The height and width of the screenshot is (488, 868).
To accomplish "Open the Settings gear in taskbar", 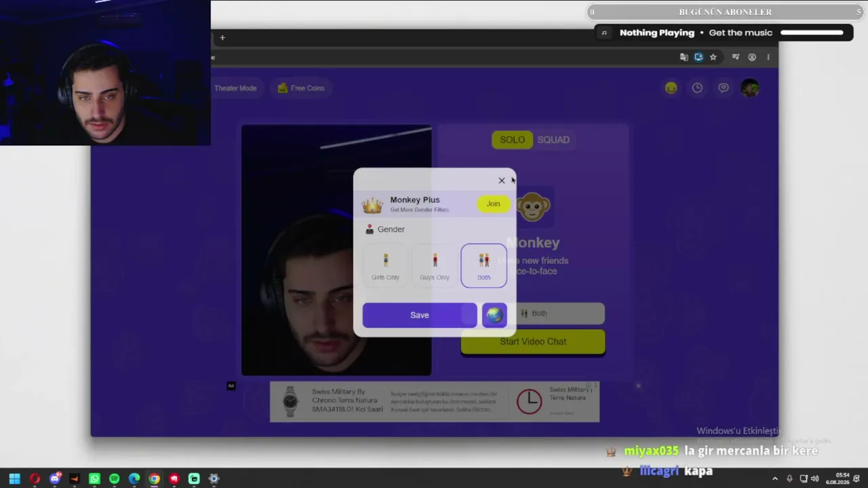I will pos(214,479).
